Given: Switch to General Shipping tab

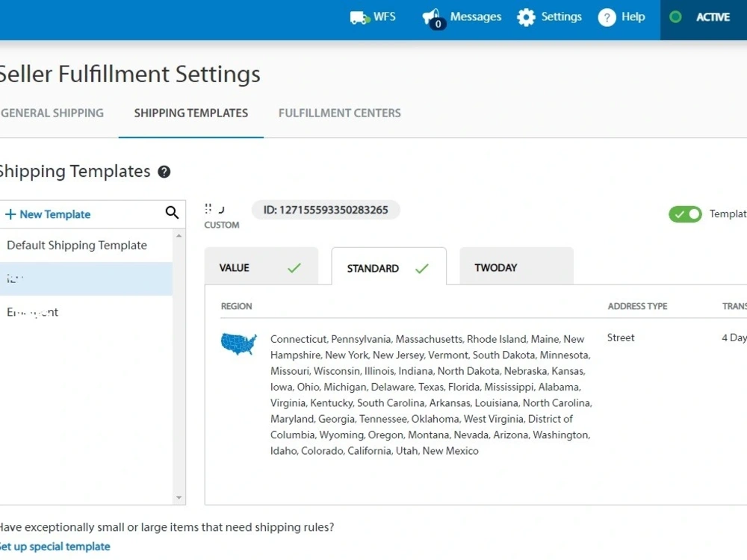Looking at the screenshot, I should click(x=52, y=113).
